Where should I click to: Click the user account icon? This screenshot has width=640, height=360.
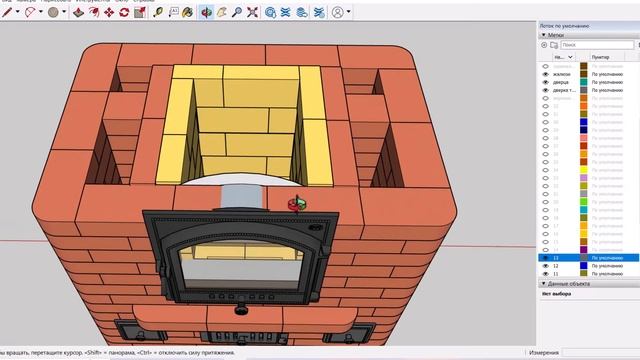point(338,12)
